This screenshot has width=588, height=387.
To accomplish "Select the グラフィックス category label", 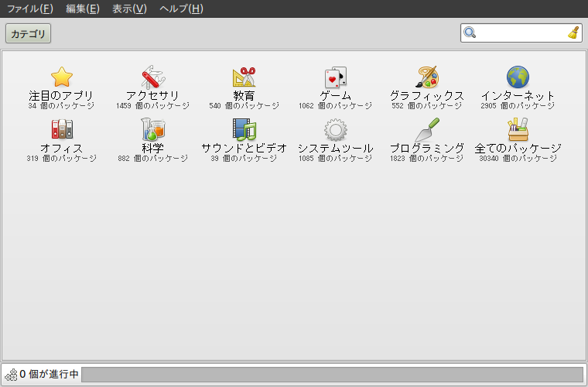I will pyautogui.click(x=427, y=96).
